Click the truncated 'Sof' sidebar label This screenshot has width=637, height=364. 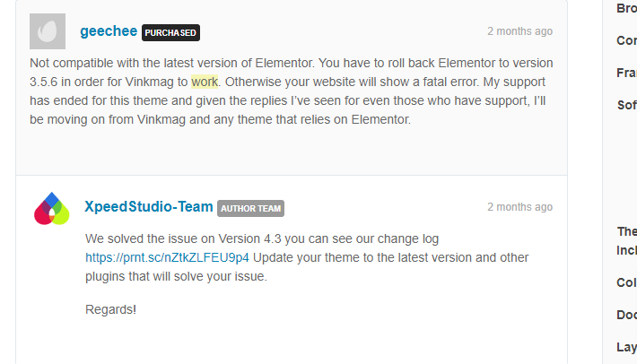coord(626,105)
